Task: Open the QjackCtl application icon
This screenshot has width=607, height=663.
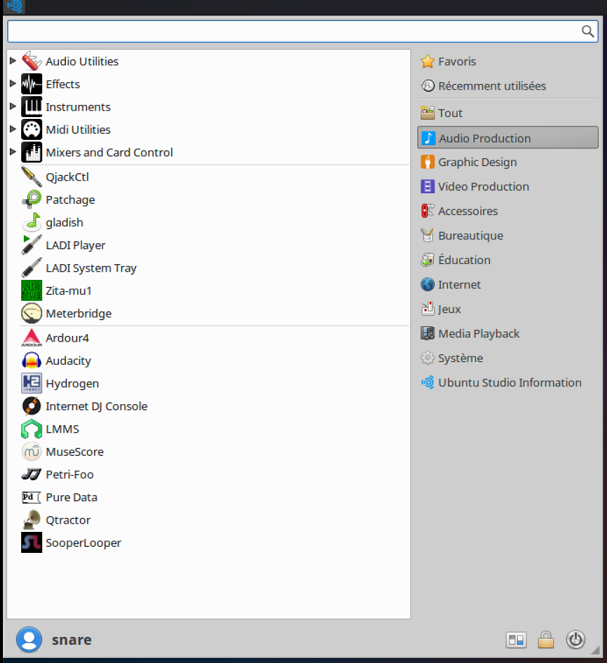Action: 31,177
